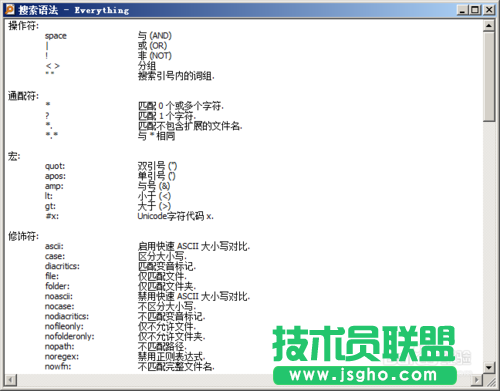Click the diacritics: modifier entry
This screenshot has width=500, height=391.
62,266
